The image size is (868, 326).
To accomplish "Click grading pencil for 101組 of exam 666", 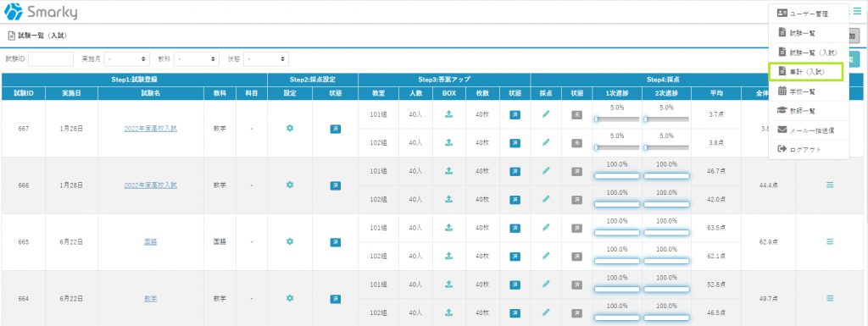I will 546,171.
